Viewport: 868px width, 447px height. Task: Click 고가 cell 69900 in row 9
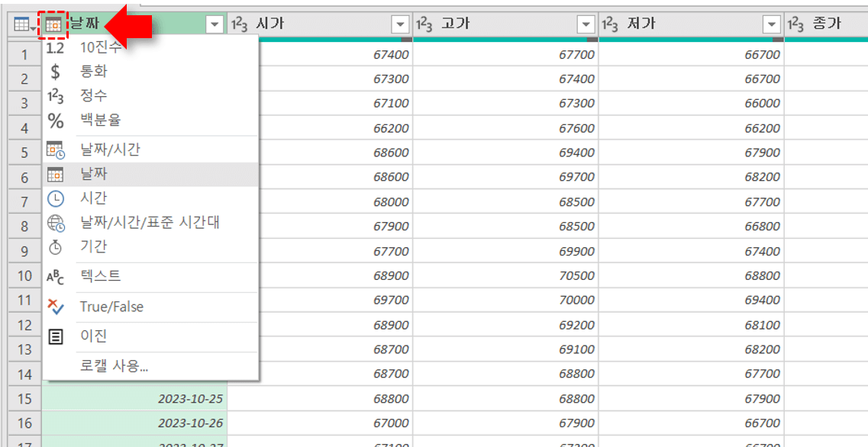click(x=505, y=251)
